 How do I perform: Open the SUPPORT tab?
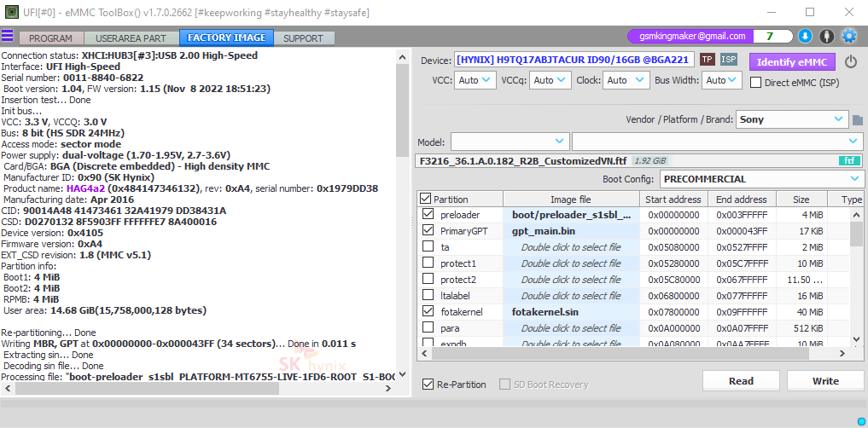[x=303, y=38]
